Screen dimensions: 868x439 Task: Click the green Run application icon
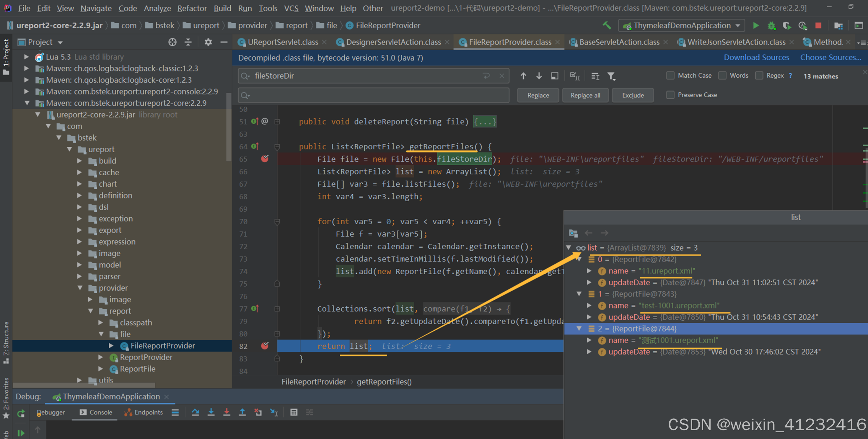[755, 26]
